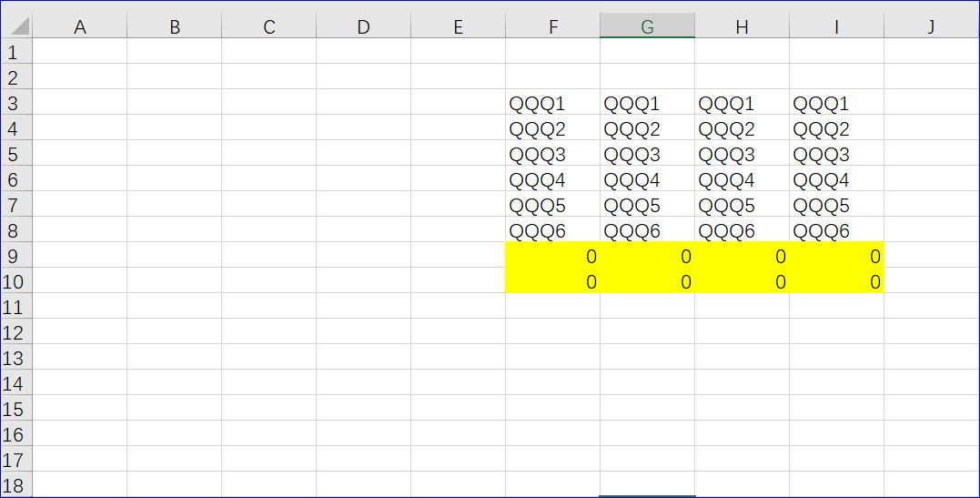
Task: Select column I header
Action: [x=837, y=26]
